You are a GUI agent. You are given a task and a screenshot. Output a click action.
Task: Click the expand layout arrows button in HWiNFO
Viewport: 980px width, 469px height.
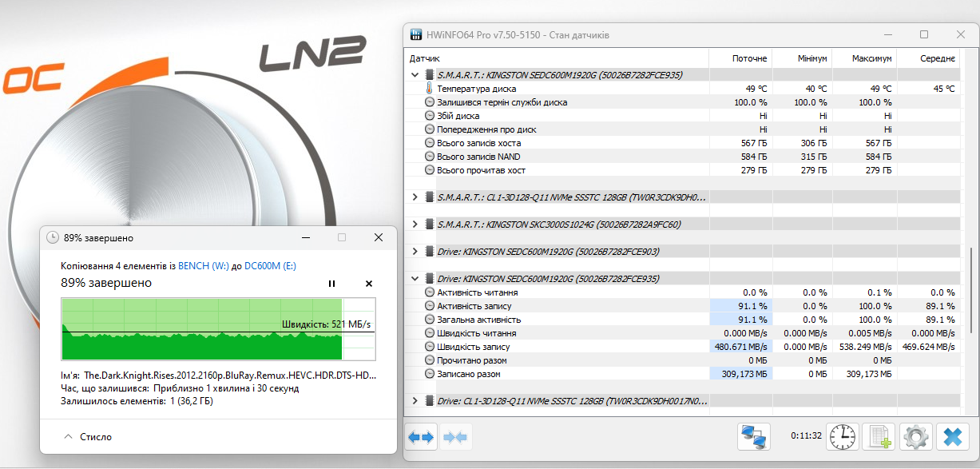click(420, 437)
